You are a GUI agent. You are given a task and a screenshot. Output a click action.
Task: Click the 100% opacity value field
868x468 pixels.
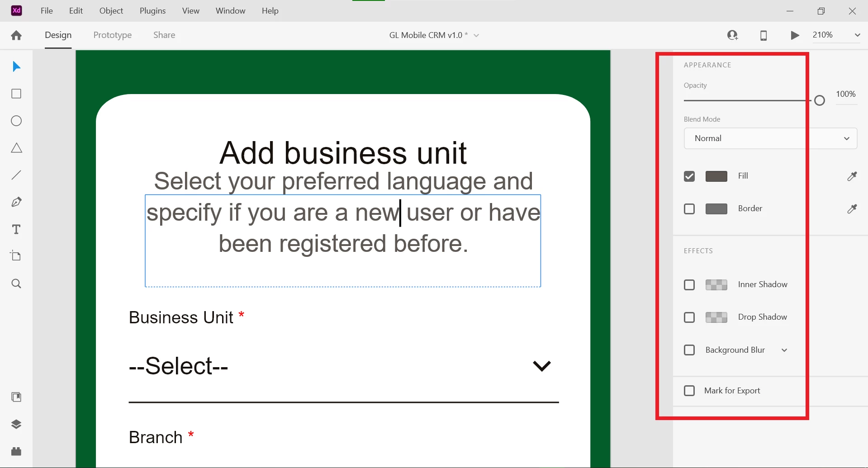(x=846, y=94)
